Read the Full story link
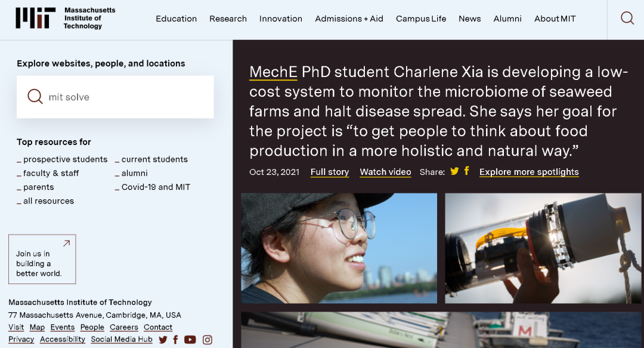Image resolution: width=644 pixels, height=348 pixels. (x=330, y=172)
